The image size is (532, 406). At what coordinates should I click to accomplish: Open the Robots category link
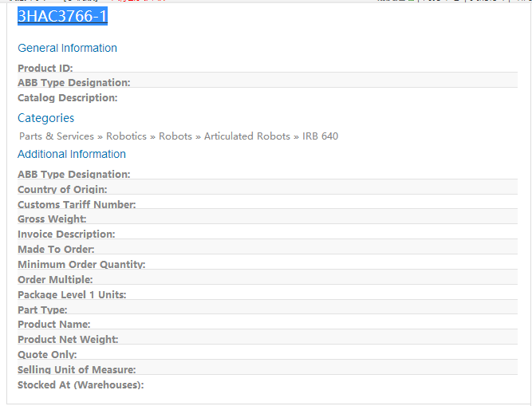tap(175, 136)
